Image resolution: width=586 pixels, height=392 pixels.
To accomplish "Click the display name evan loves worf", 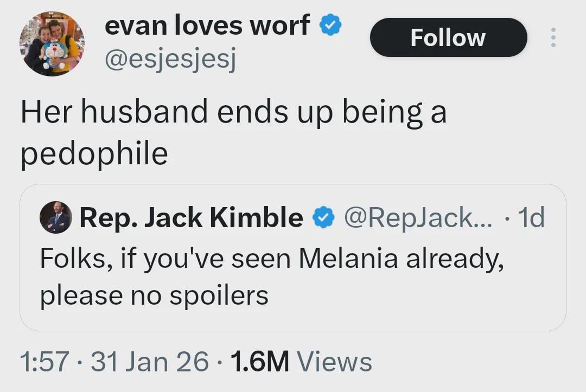I will click(x=207, y=25).
